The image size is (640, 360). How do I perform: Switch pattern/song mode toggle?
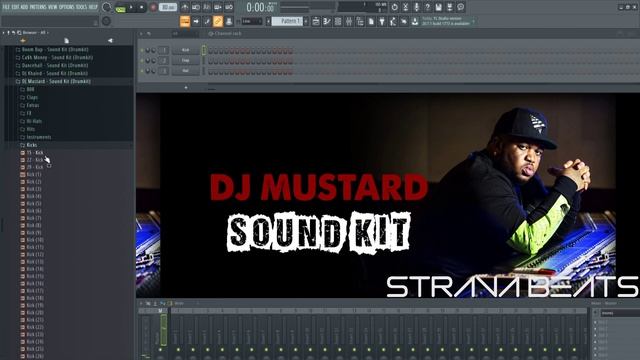[x=120, y=8]
